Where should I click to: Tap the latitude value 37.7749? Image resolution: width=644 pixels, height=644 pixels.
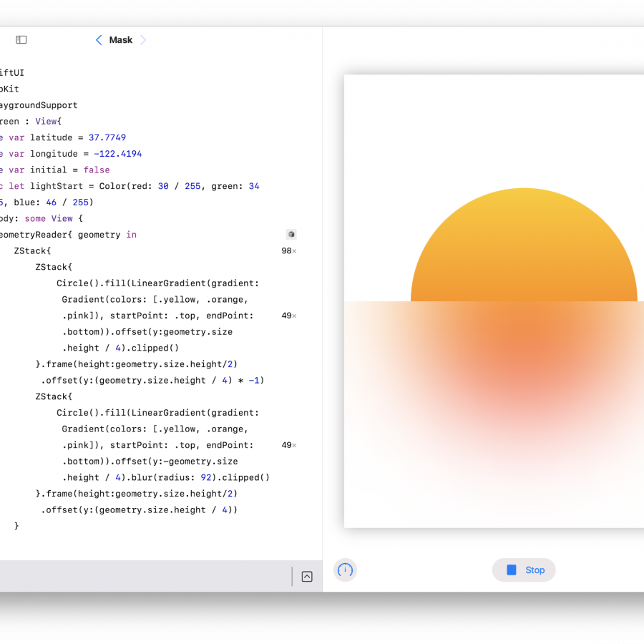tap(107, 137)
